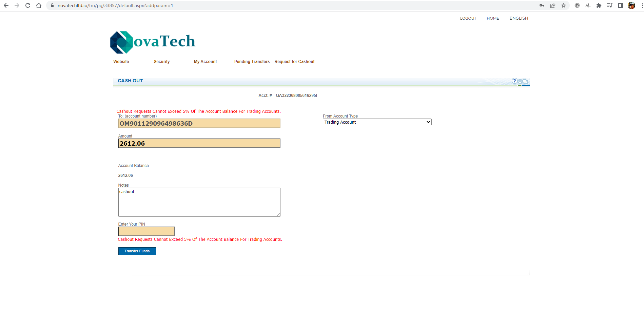Share this page from address bar
Screen dimensions: 644x335
(x=553, y=5)
